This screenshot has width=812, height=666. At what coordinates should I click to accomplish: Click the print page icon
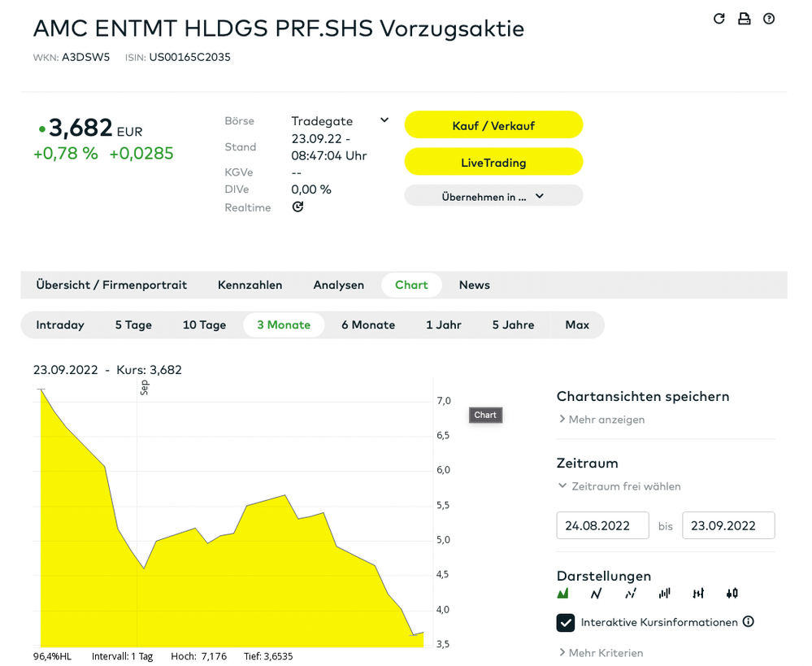[x=744, y=19]
